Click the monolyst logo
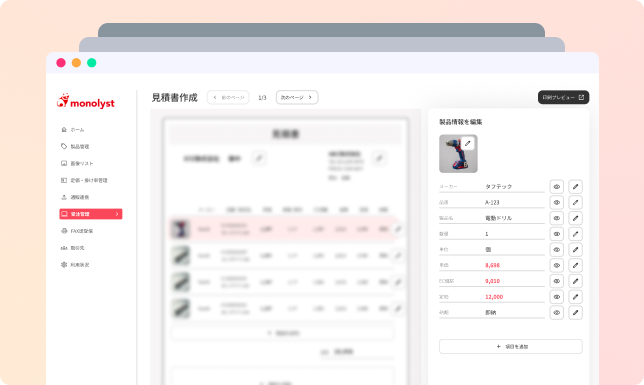The height and width of the screenshot is (385, 644). 86,101
